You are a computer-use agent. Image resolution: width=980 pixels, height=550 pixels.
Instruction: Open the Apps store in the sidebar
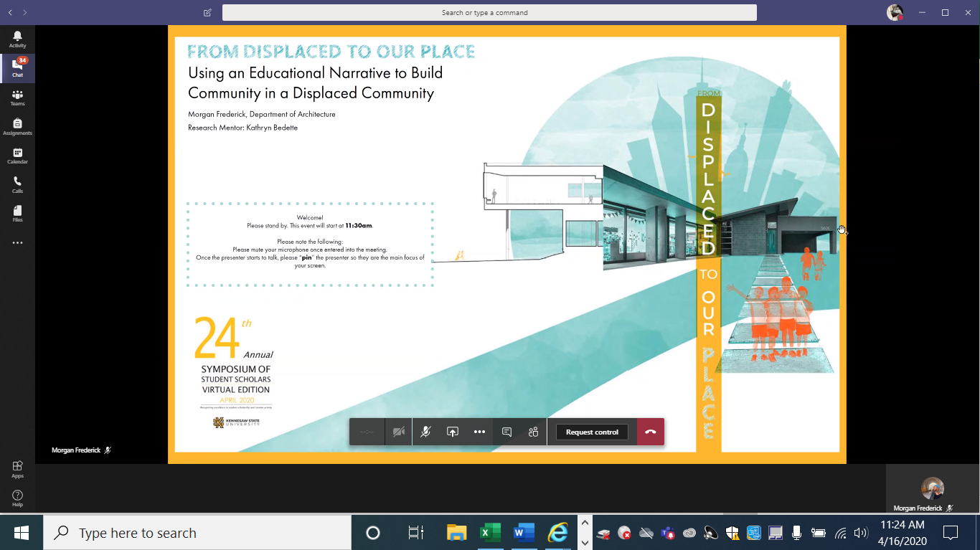coord(17,469)
